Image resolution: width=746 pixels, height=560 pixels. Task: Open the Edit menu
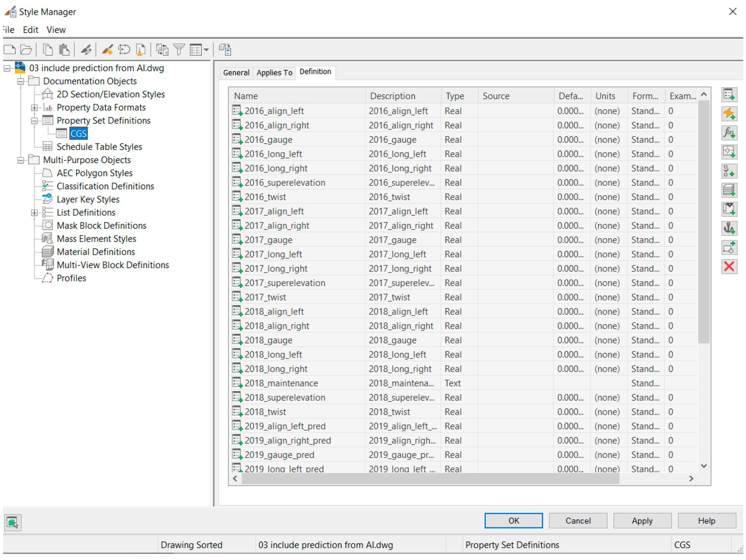(30, 30)
